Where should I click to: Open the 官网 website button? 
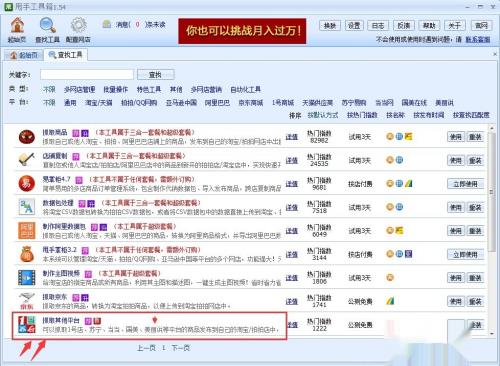[x=481, y=26]
